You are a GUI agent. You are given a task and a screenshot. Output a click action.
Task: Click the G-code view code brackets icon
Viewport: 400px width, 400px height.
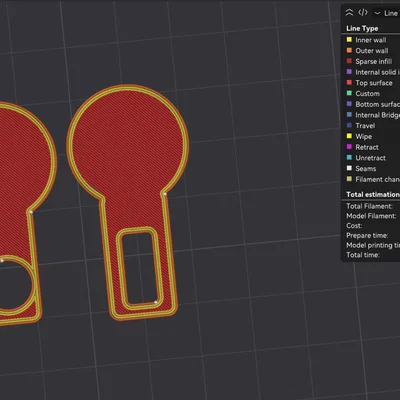pyautogui.click(x=363, y=13)
